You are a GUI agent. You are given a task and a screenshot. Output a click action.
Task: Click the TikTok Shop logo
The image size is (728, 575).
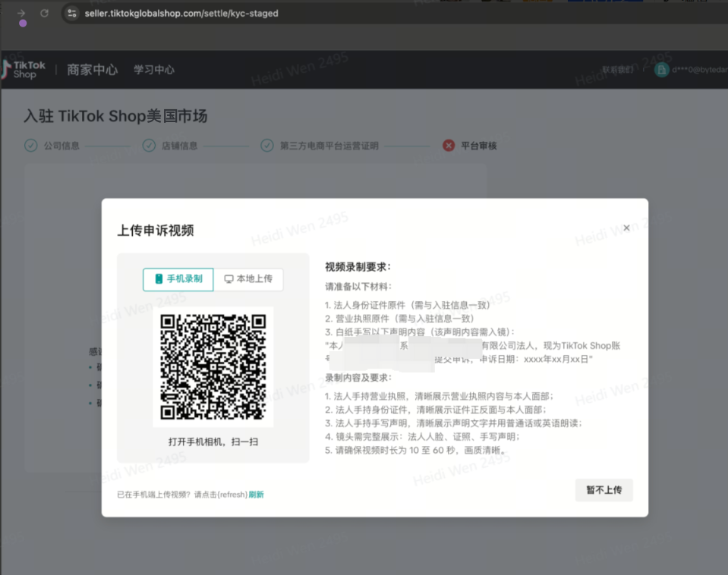(24, 70)
